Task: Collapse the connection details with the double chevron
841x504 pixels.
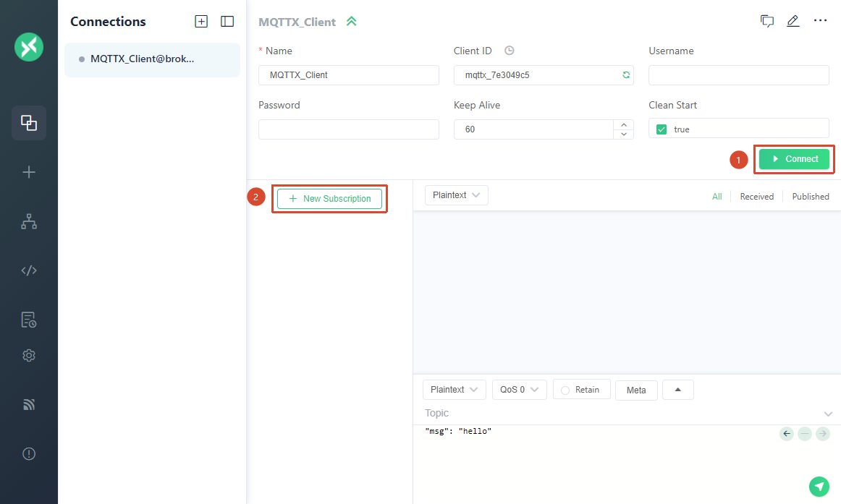Action: [x=351, y=22]
